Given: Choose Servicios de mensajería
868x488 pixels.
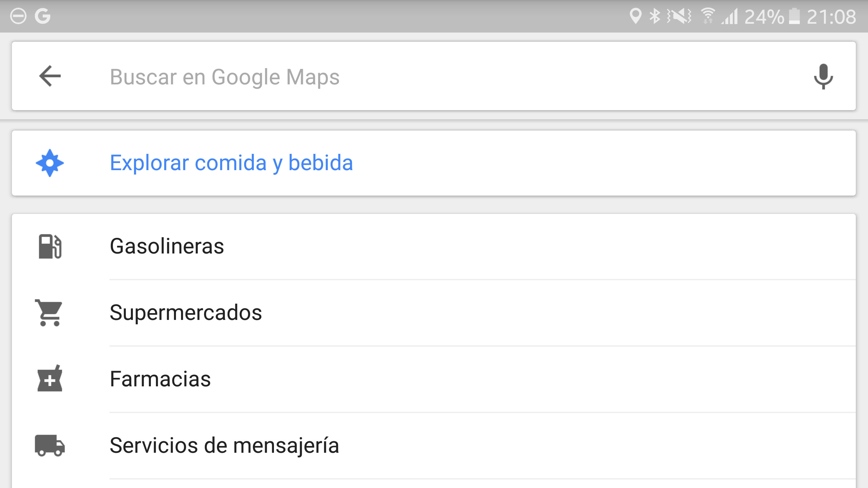Looking at the screenshot, I should (434, 445).
